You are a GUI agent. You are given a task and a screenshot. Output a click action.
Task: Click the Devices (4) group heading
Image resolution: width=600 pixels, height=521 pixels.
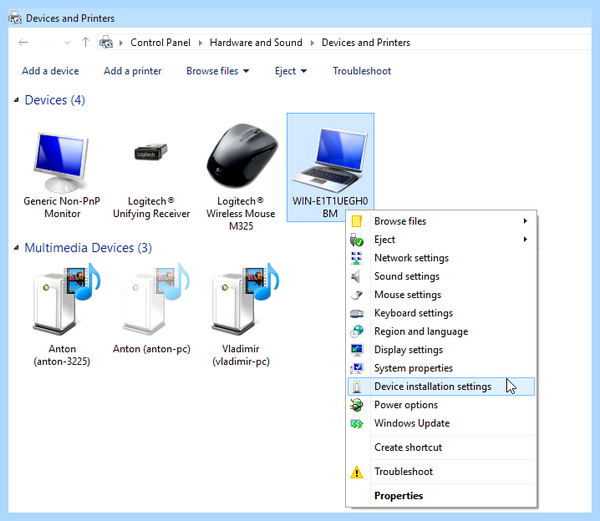coord(55,100)
